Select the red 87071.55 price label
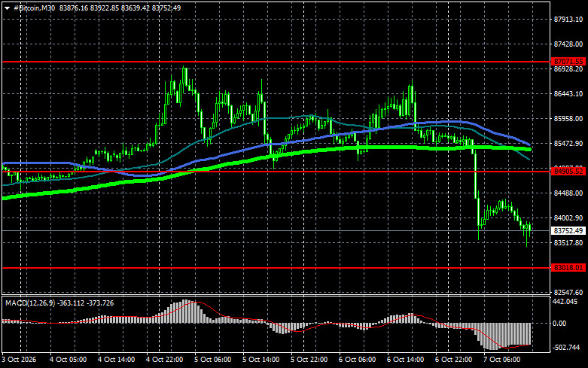This screenshot has height=368, width=588. pos(568,62)
